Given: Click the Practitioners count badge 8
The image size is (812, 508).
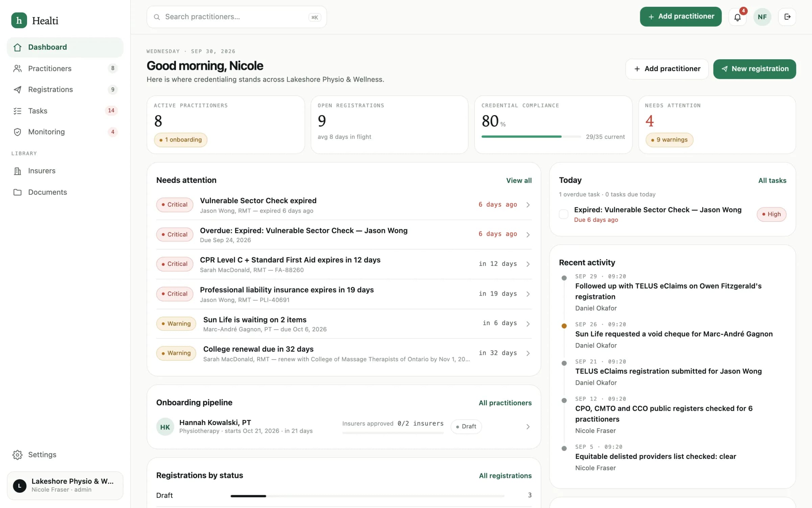Looking at the screenshot, I should [x=113, y=68].
